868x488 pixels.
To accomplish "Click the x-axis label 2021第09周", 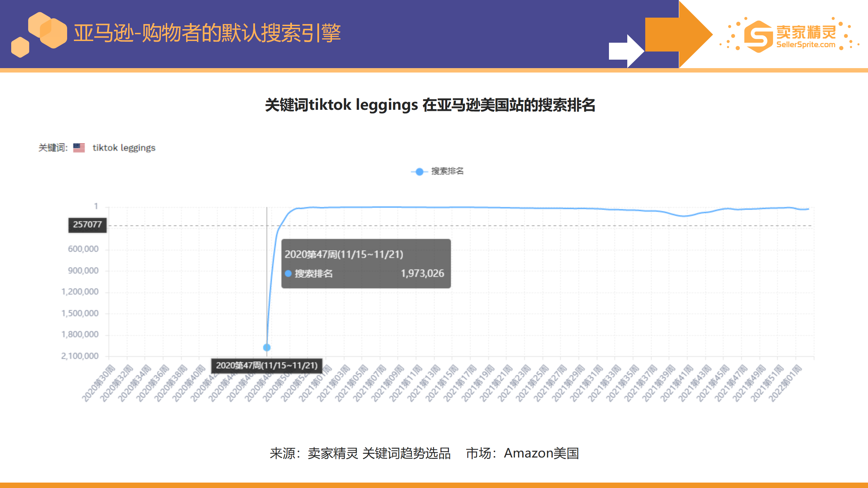I will click(x=388, y=383).
